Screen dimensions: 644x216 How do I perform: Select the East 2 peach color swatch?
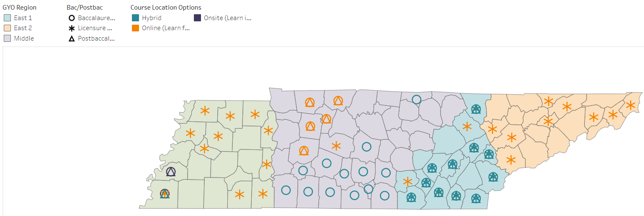click(x=7, y=28)
